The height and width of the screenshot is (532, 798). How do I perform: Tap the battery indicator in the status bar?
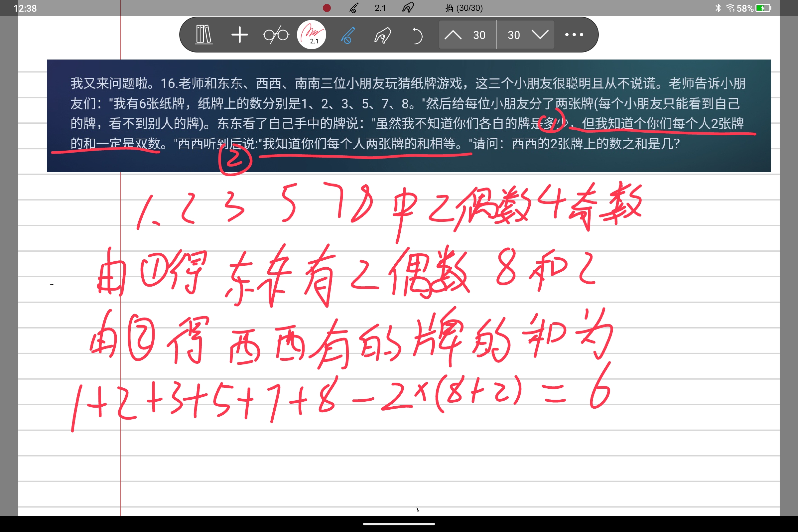(x=763, y=8)
